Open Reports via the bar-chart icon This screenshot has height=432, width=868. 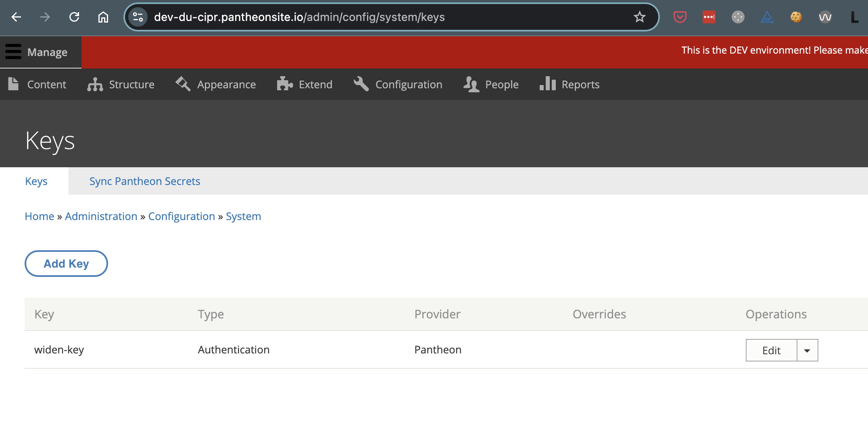pos(548,84)
